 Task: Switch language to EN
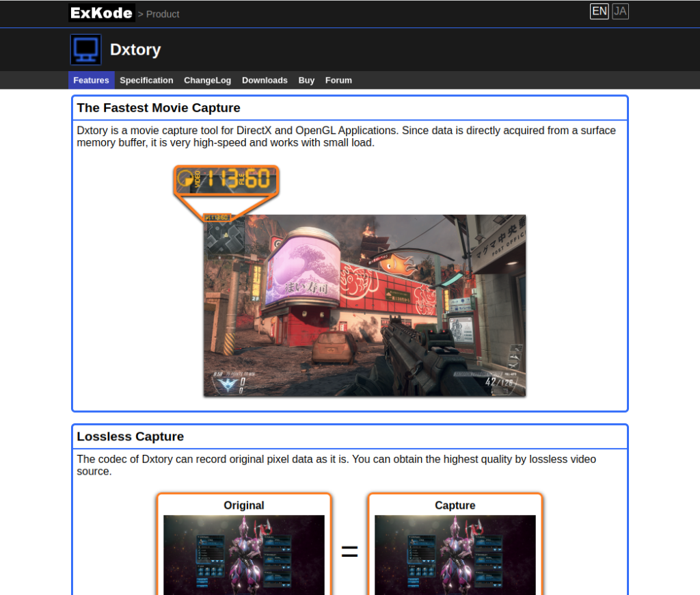(599, 11)
